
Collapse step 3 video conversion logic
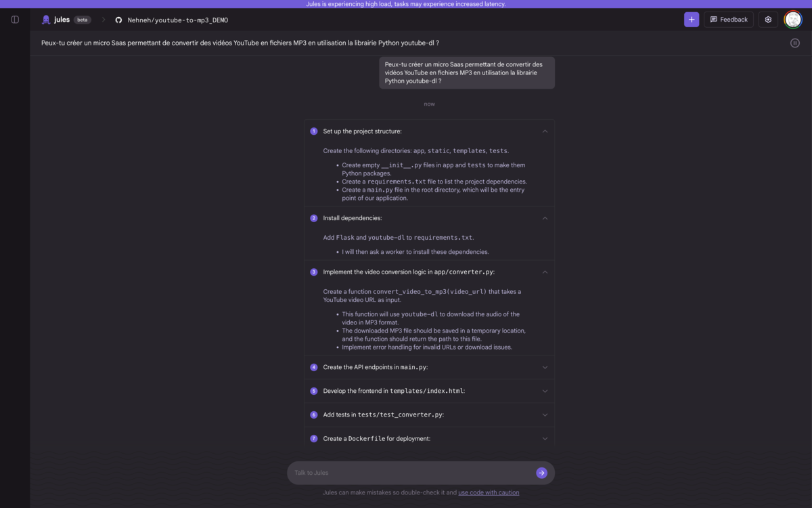(x=545, y=272)
